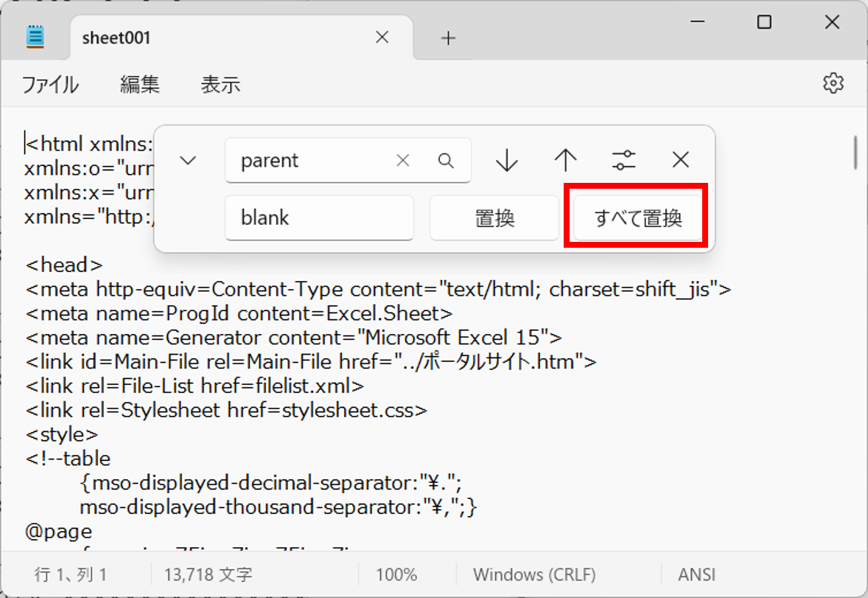
Task: Click the すべて置換 button
Action: tap(638, 218)
